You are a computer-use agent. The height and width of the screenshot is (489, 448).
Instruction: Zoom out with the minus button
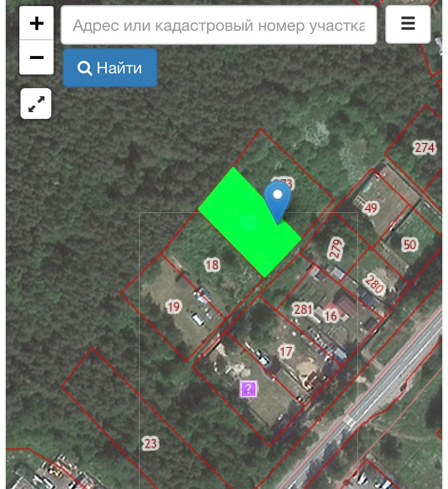(36, 57)
